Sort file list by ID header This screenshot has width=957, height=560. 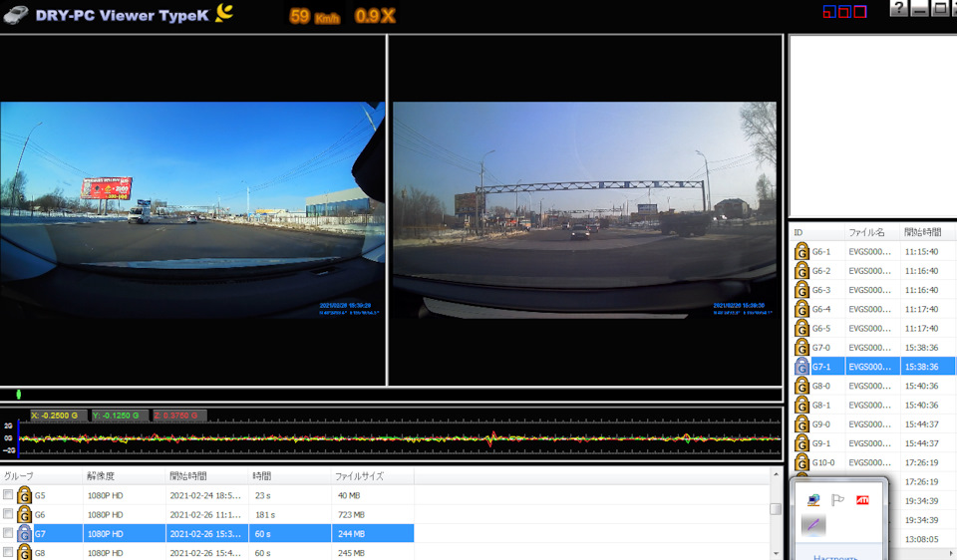click(x=817, y=232)
